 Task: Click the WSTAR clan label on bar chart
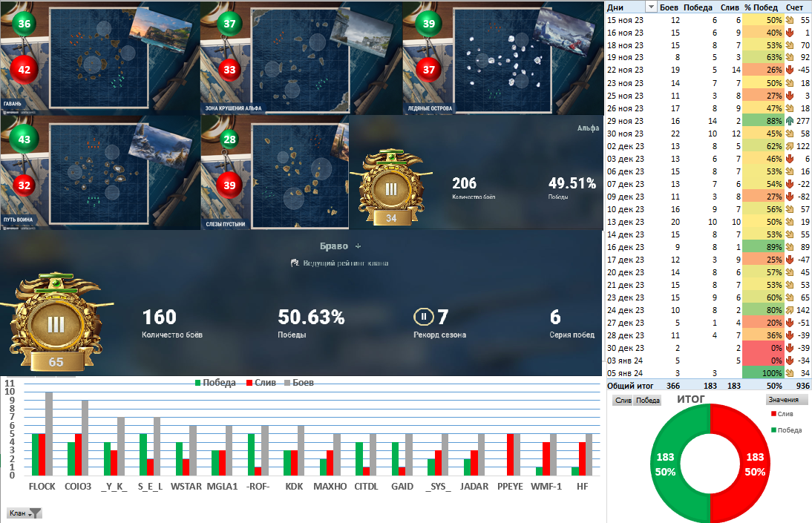(186, 486)
